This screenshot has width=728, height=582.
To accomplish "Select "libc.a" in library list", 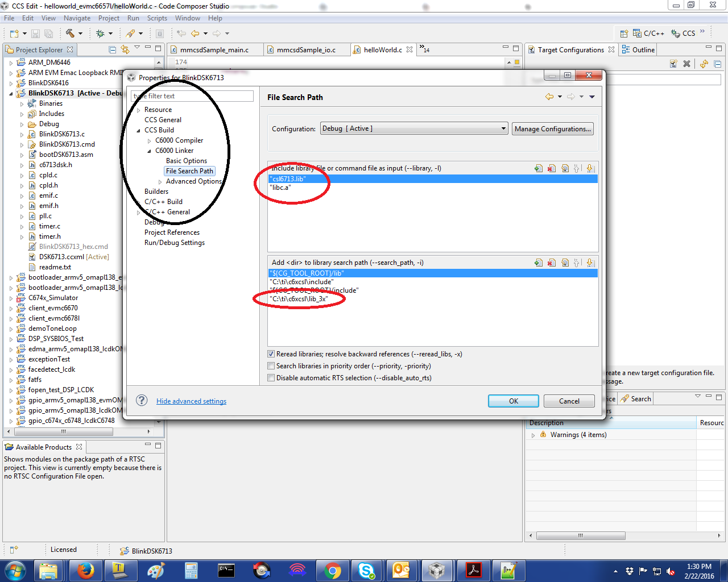I will point(280,188).
